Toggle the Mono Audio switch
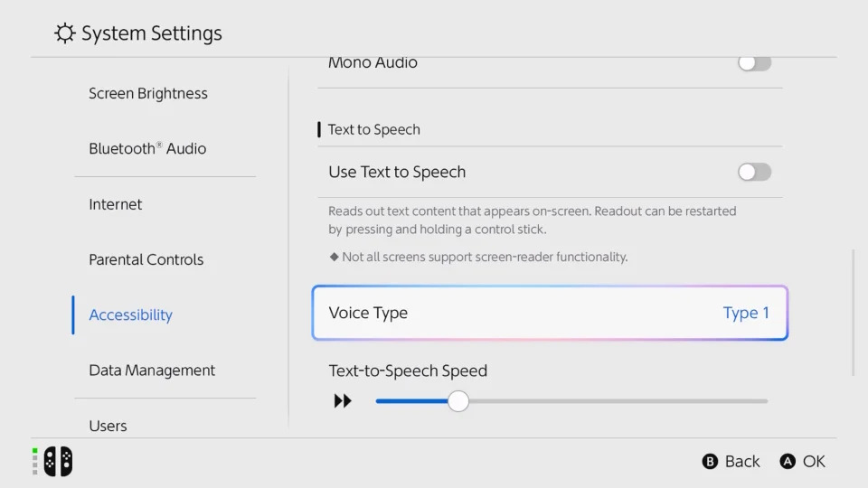Viewport: 868px width, 488px height. pyautogui.click(x=754, y=62)
